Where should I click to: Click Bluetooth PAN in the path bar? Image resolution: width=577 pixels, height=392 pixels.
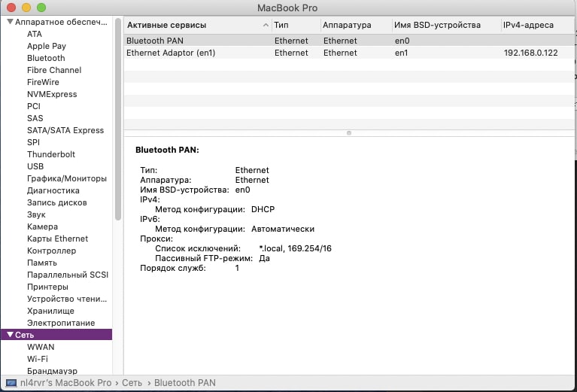(185, 383)
